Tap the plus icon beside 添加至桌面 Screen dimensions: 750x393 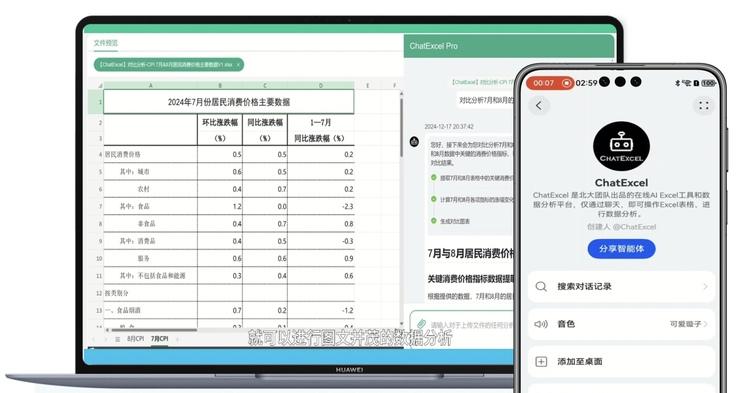pos(541,361)
